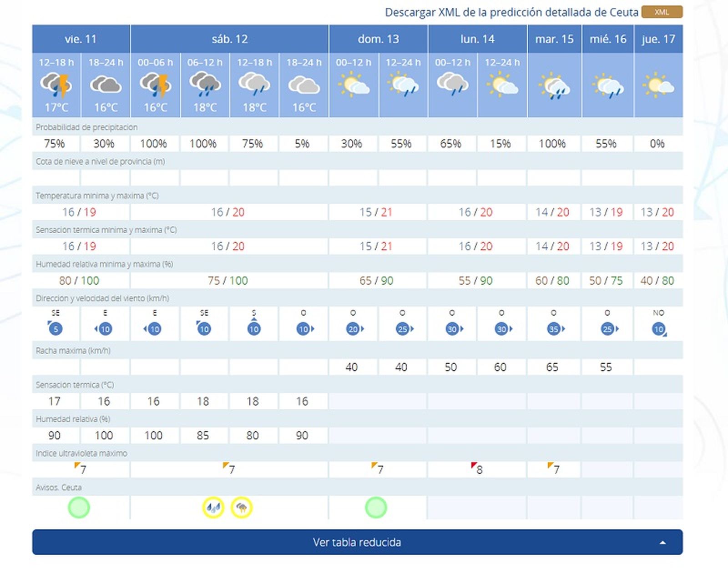Click the orange XML download button
The width and height of the screenshot is (728, 583).
click(662, 12)
